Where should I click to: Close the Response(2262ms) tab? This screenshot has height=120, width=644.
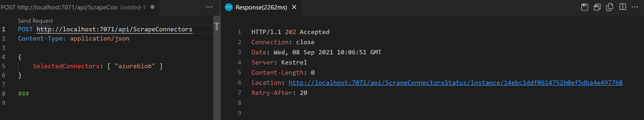click(294, 7)
